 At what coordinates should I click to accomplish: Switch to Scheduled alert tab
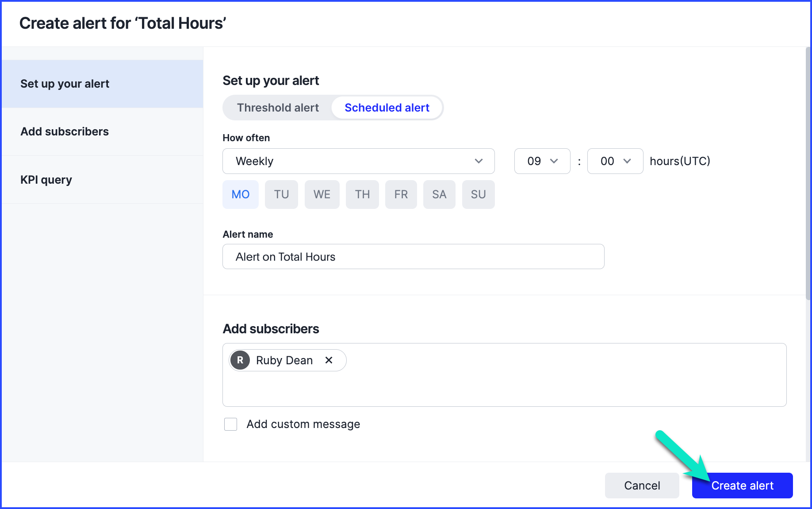click(387, 108)
